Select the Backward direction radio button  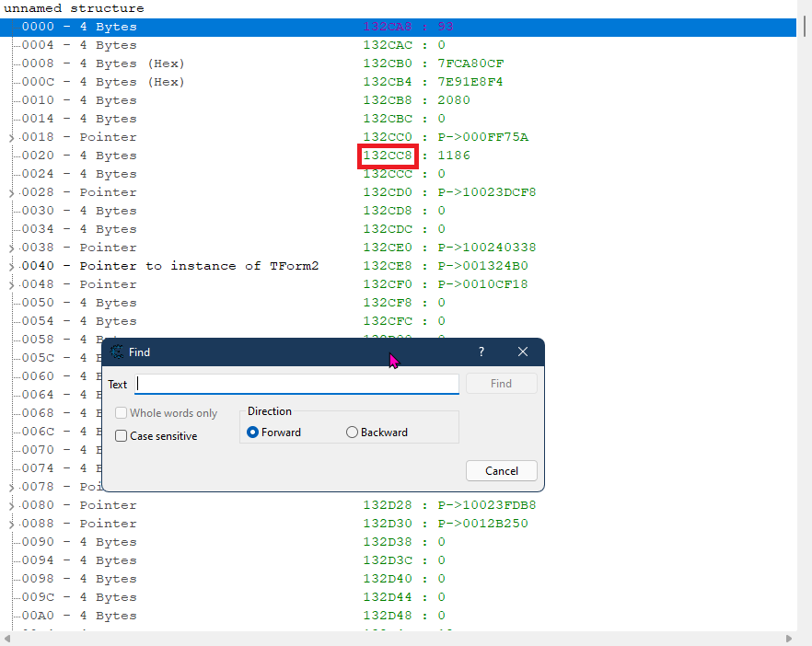coord(352,433)
